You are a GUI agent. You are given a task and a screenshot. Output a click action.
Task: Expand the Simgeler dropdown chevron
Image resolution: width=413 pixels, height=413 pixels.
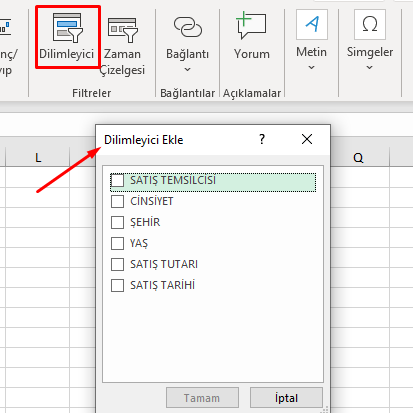pos(369,68)
